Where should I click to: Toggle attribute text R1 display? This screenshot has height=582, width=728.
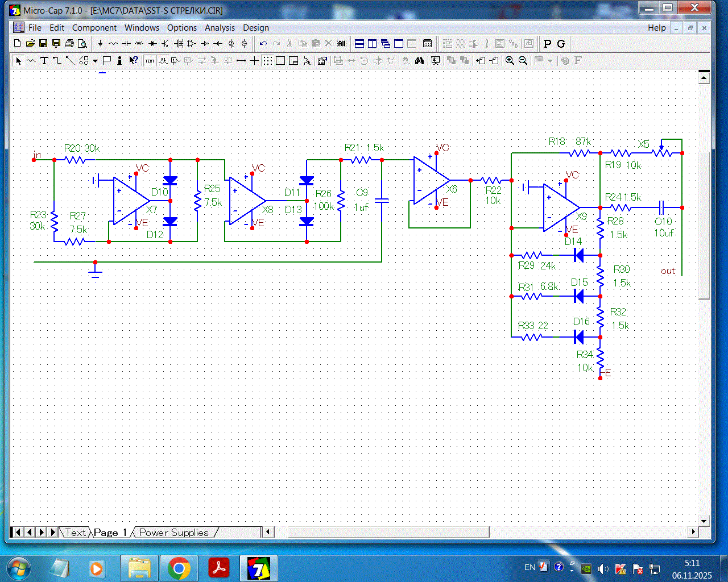163,61
